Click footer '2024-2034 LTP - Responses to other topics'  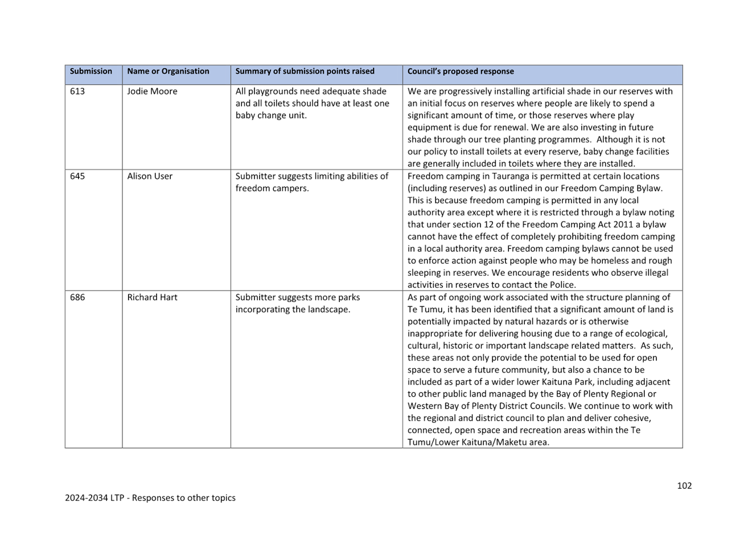click(x=150, y=497)
